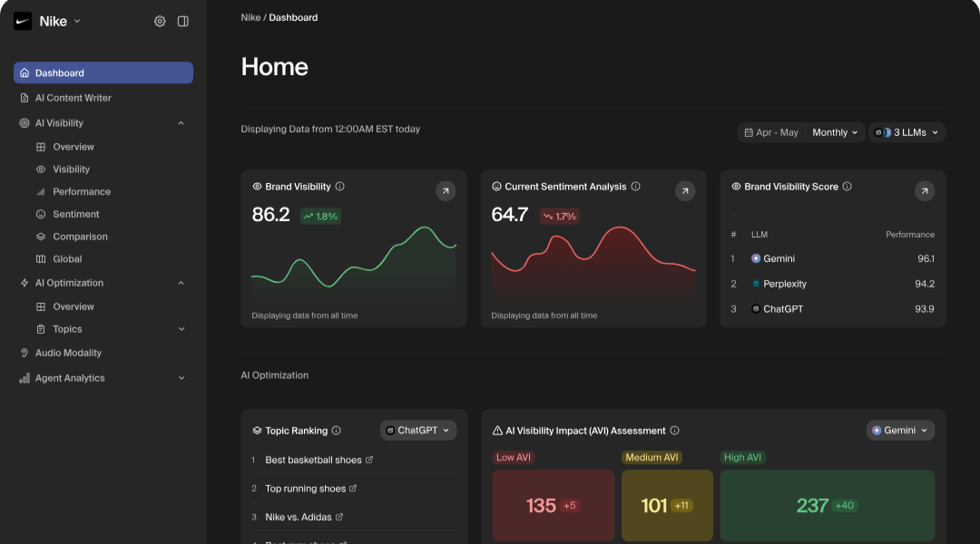The width and height of the screenshot is (980, 544).
Task: Open the Global page
Action: coord(67,259)
